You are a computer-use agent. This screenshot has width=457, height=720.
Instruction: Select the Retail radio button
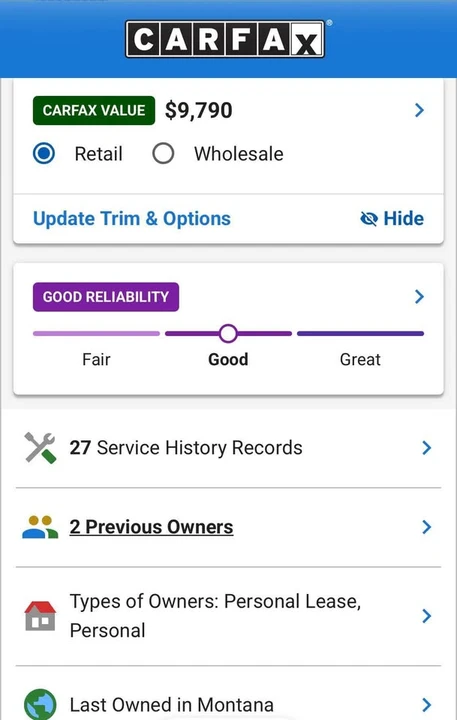point(44,153)
